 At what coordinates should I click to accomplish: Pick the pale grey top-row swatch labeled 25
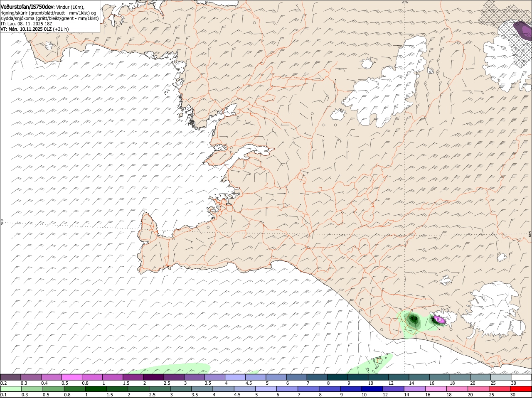(501, 377)
